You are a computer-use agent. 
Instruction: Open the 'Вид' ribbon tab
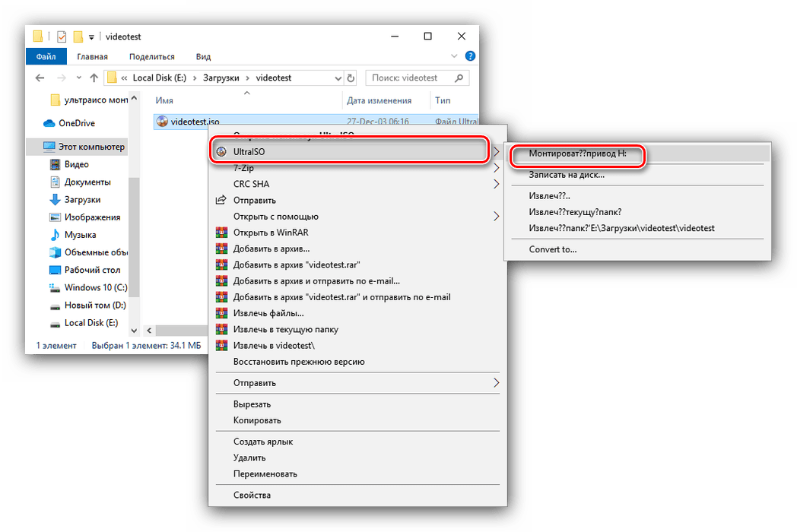203,56
